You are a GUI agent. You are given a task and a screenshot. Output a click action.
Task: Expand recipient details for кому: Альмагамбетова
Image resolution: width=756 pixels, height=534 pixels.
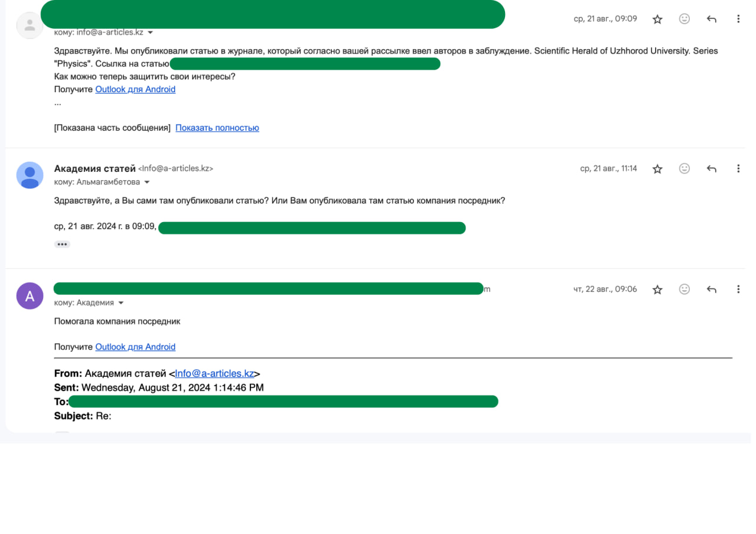pyautogui.click(x=147, y=183)
